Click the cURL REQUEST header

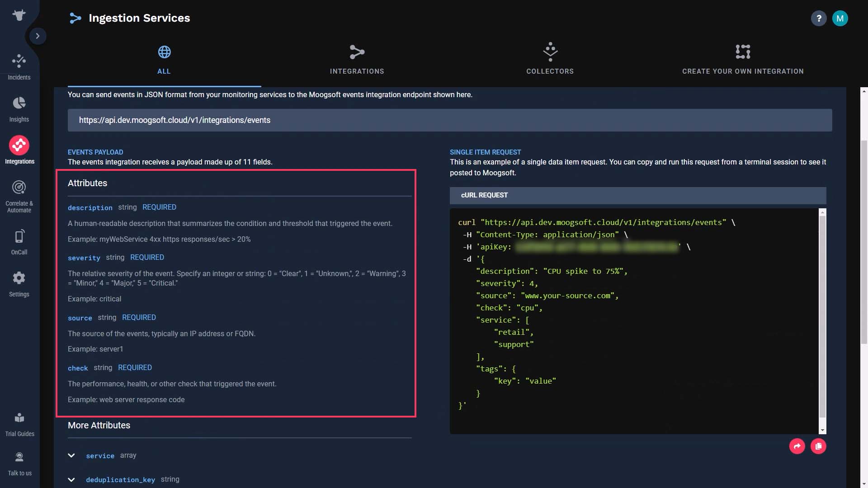(x=638, y=195)
